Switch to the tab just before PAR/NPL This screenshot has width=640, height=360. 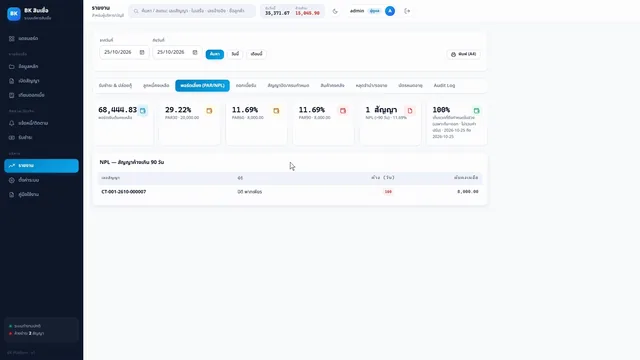pyautogui.click(x=156, y=86)
